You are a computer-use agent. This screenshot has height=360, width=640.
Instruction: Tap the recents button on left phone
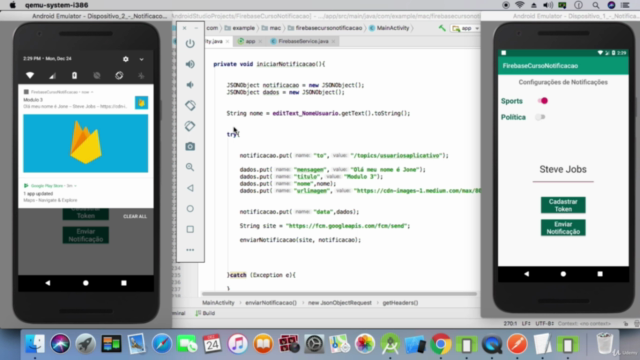pyautogui.click(x=124, y=283)
